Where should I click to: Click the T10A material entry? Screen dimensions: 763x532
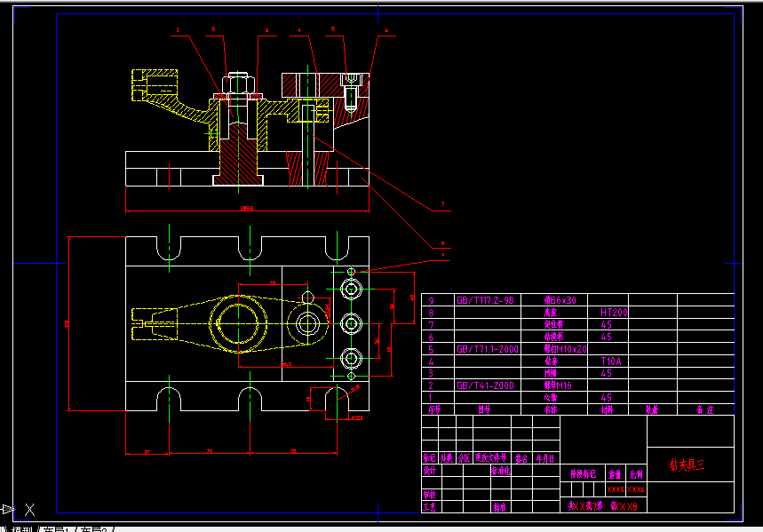611,361
